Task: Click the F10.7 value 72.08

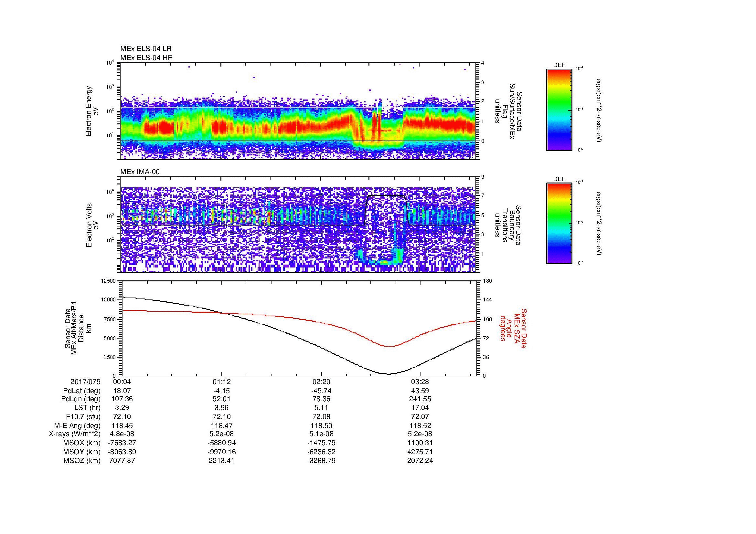Action: click(x=321, y=416)
